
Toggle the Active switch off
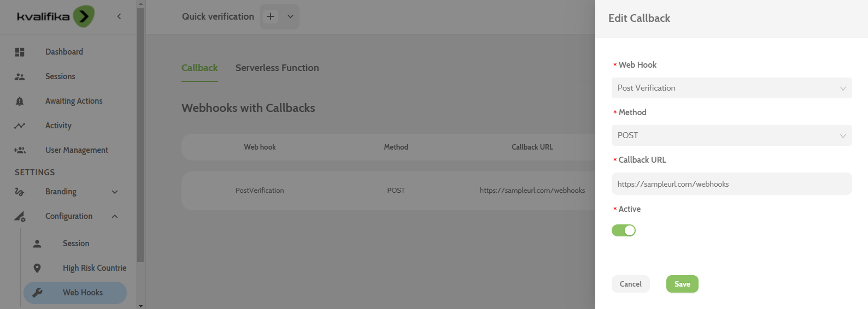click(x=624, y=230)
